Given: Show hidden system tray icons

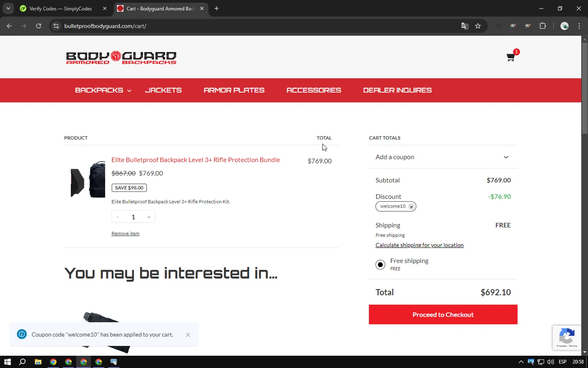Looking at the screenshot, I should [x=521, y=362].
